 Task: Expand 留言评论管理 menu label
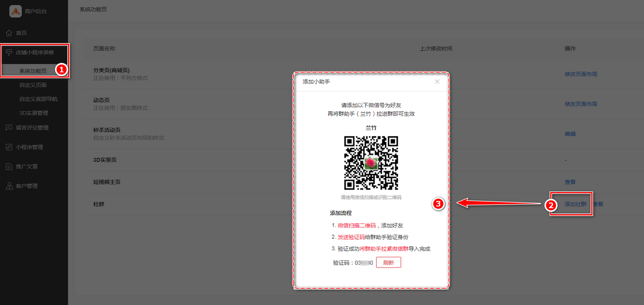tap(32, 128)
